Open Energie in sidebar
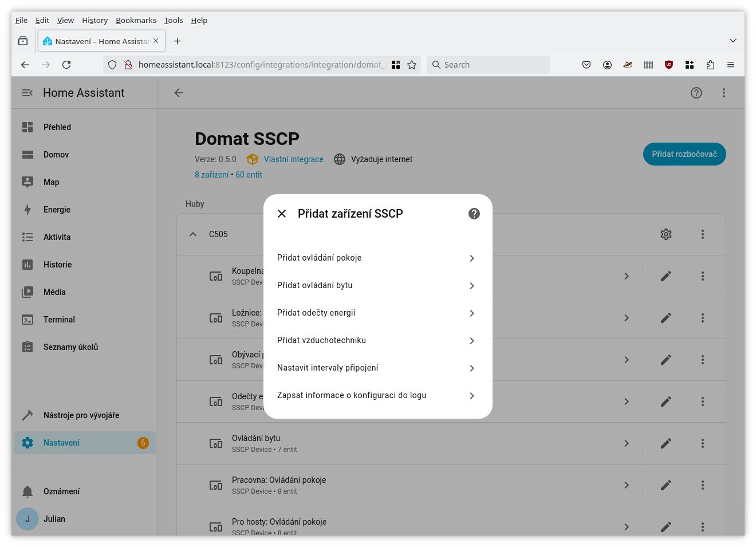Image resolution: width=756 pixels, height=547 pixels. click(85, 210)
